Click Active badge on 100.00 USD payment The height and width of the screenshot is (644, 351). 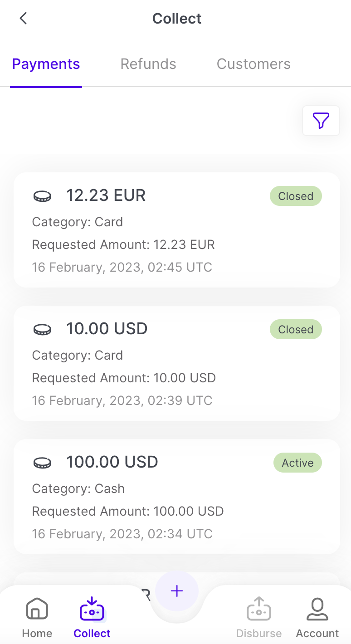[297, 463]
